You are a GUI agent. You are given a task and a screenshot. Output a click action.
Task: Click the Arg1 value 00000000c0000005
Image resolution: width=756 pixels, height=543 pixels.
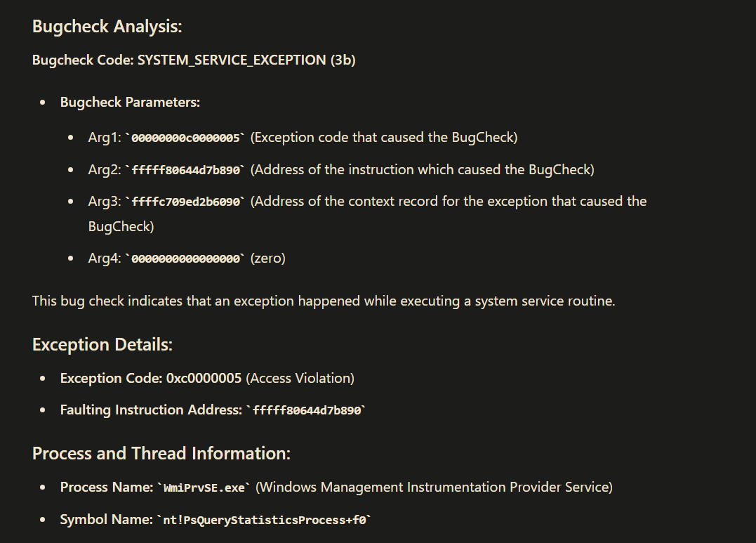(x=185, y=138)
